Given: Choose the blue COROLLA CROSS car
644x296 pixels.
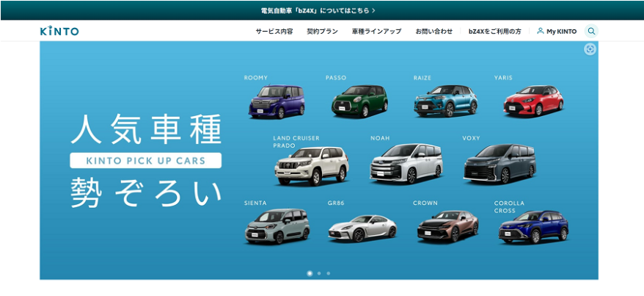Looking at the screenshot, I should click(x=533, y=228).
